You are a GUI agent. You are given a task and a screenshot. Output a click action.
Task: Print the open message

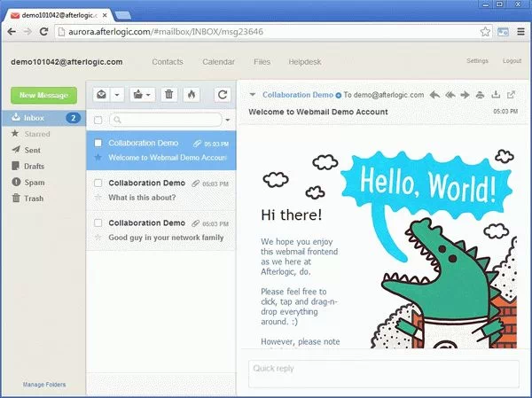[480, 95]
